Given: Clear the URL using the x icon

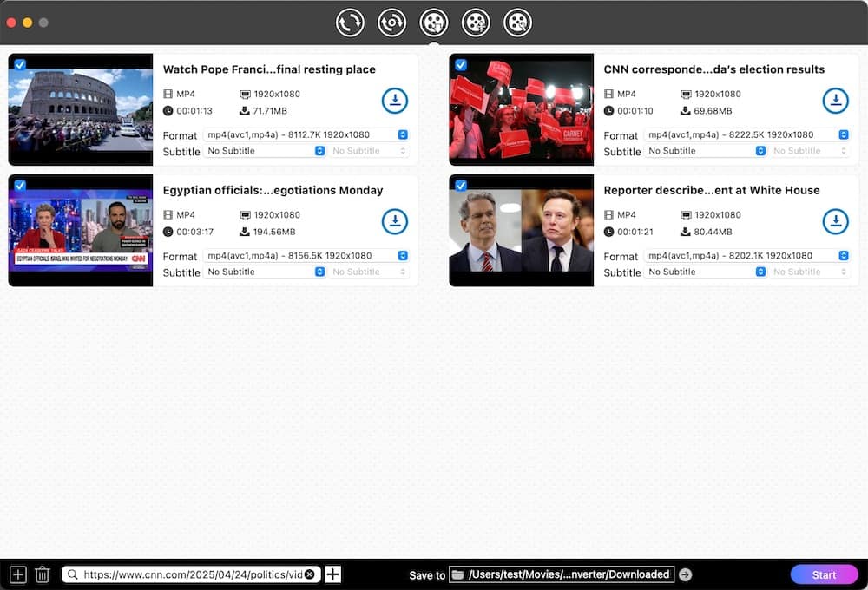Looking at the screenshot, I should pos(311,574).
